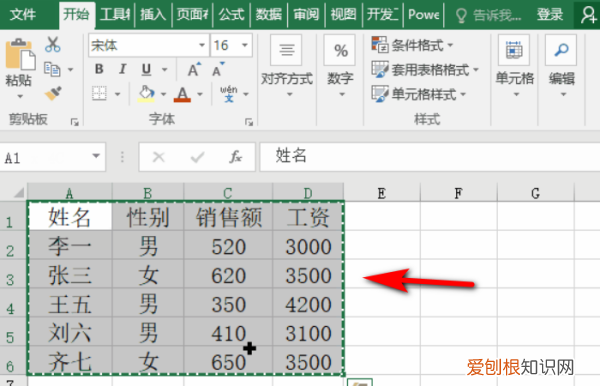The height and width of the screenshot is (386, 600).
Task: Expand the font size 16 dropdown
Action: (x=245, y=45)
